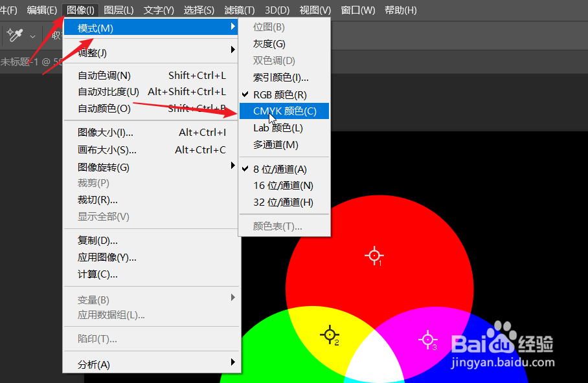
Task: Select 多通道(M) mode
Action: [x=284, y=145]
